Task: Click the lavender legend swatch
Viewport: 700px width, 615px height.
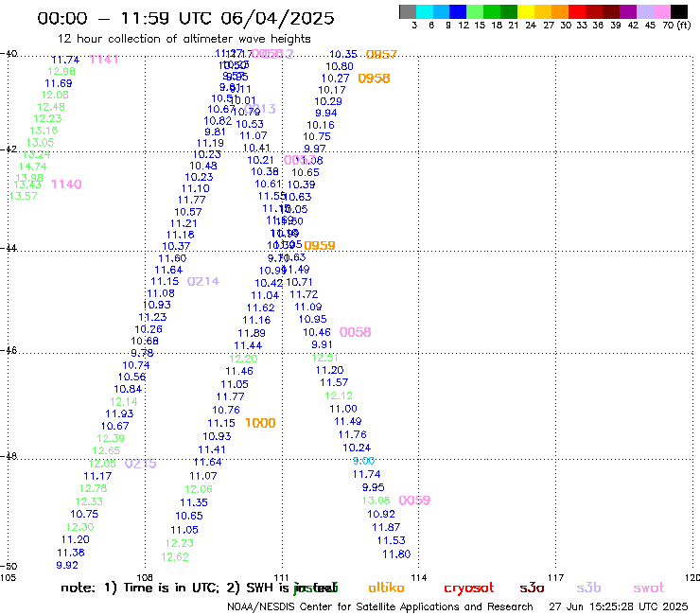Action: pos(645,11)
